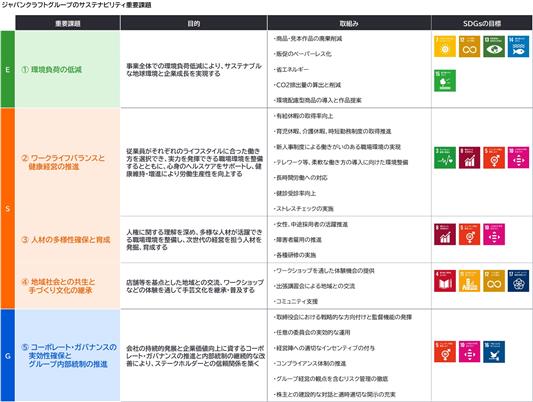Click the コミュニティ支援 bullet
This screenshot has width=533, height=402.
coord(296,301)
